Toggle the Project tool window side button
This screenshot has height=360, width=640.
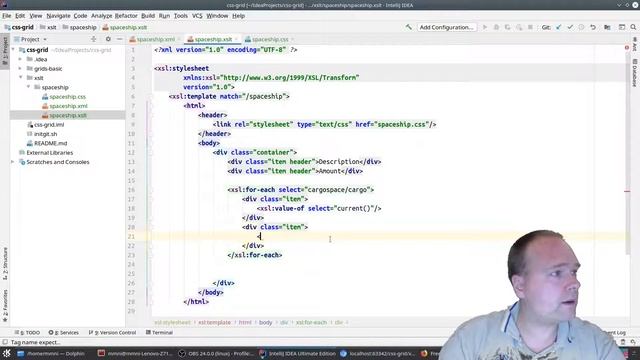coord(5,51)
